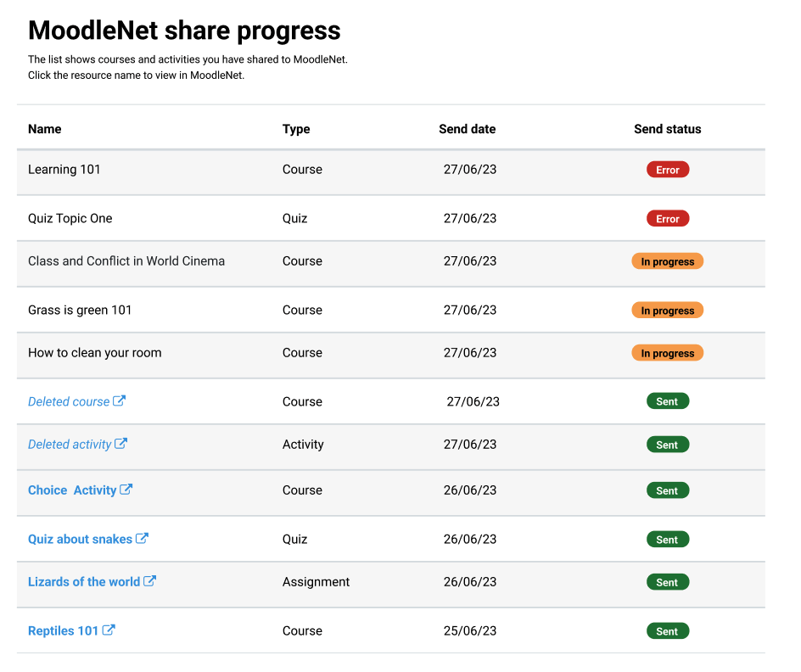Open the Reptiles 101 resource link
801x672 pixels.
[63, 631]
